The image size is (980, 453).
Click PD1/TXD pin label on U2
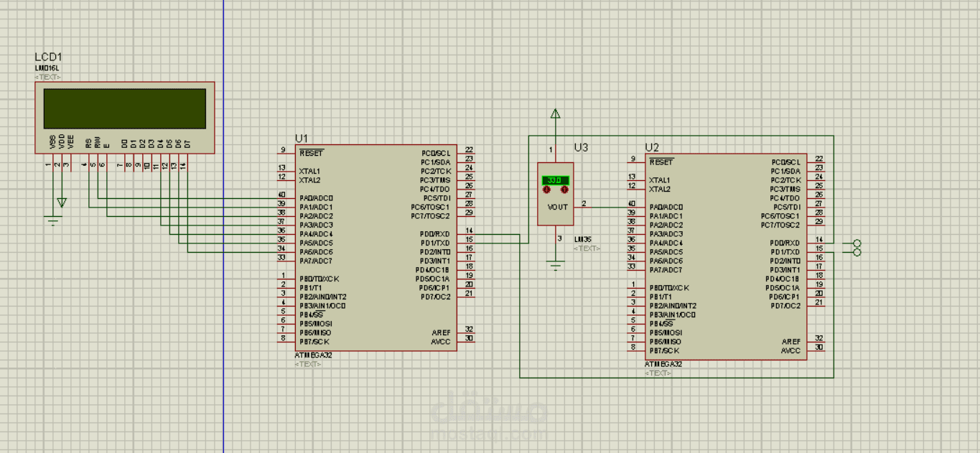pyautogui.click(x=785, y=252)
